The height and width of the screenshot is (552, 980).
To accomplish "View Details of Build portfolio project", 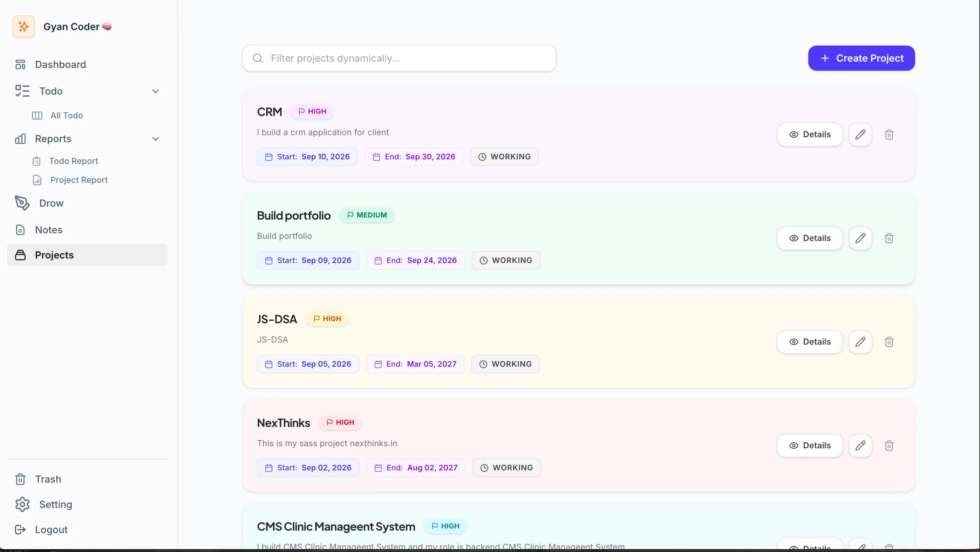I will coord(810,239).
